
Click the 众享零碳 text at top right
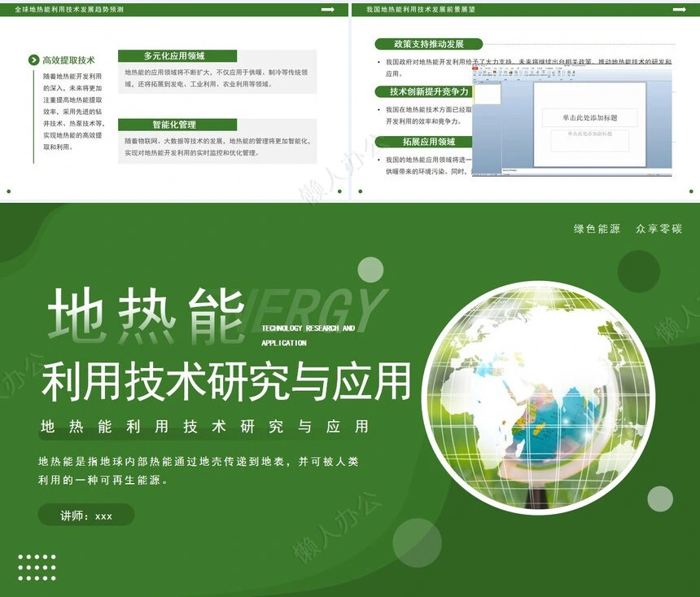[658, 229]
